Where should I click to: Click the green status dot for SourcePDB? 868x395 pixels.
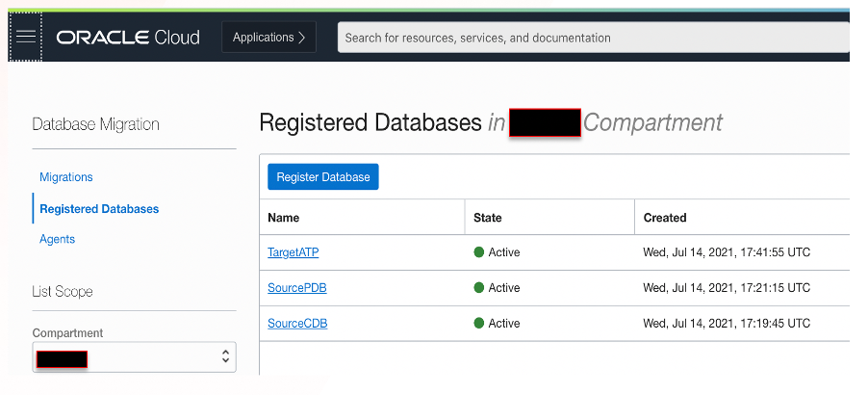(x=479, y=287)
